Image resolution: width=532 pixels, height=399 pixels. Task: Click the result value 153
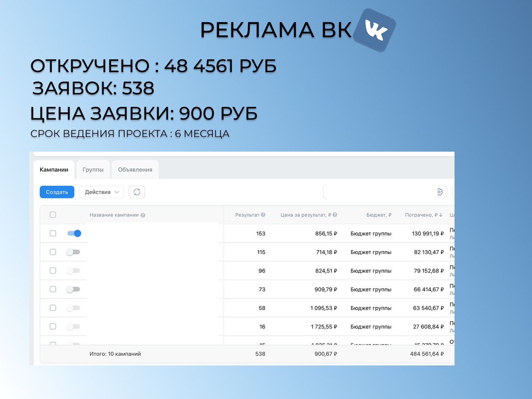click(x=261, y=233)
